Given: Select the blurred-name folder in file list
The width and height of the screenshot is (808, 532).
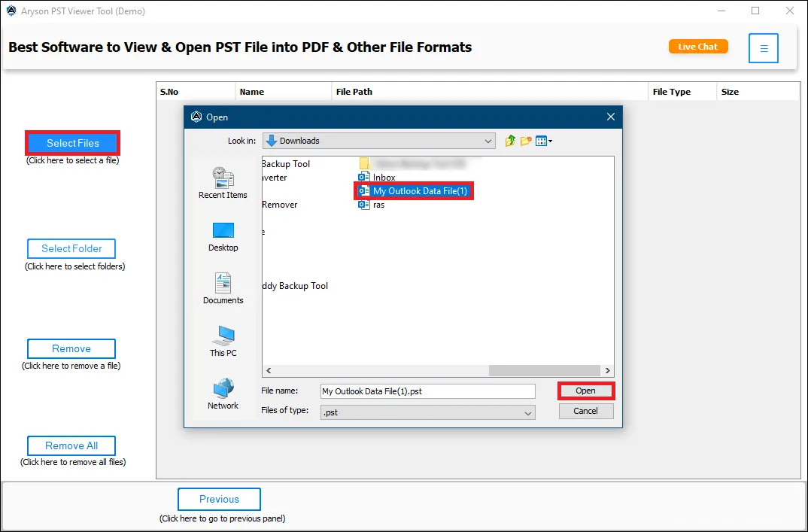Looking at the screenshot, I should (412, 163).
